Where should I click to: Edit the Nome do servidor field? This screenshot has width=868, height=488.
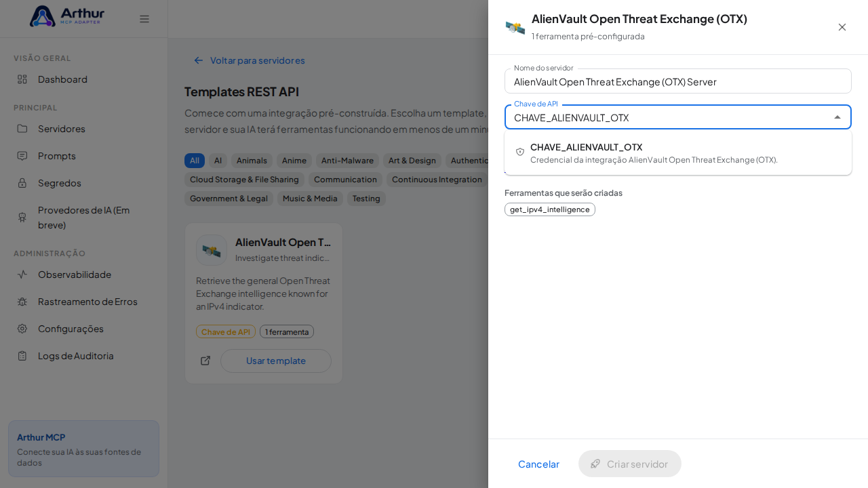click(x=678, y=81)
